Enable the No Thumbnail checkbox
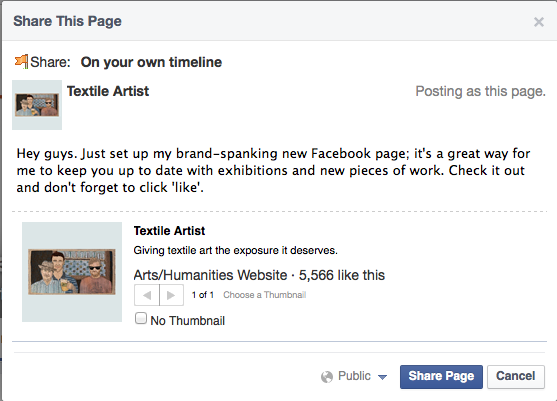The image size is (557, 401). click(141, 318)
